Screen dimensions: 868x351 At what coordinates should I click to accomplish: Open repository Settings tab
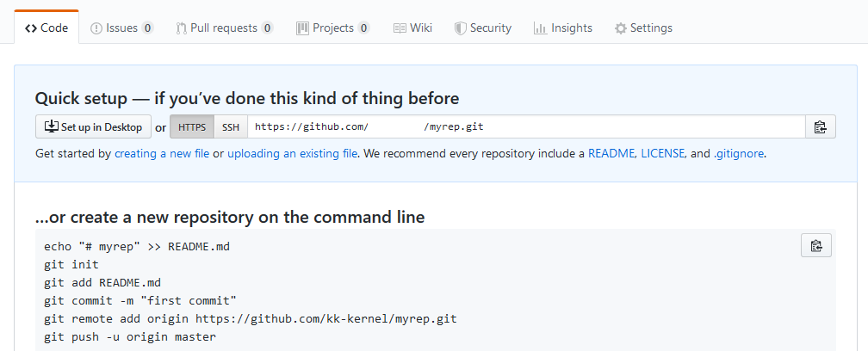tap(643, 28)
